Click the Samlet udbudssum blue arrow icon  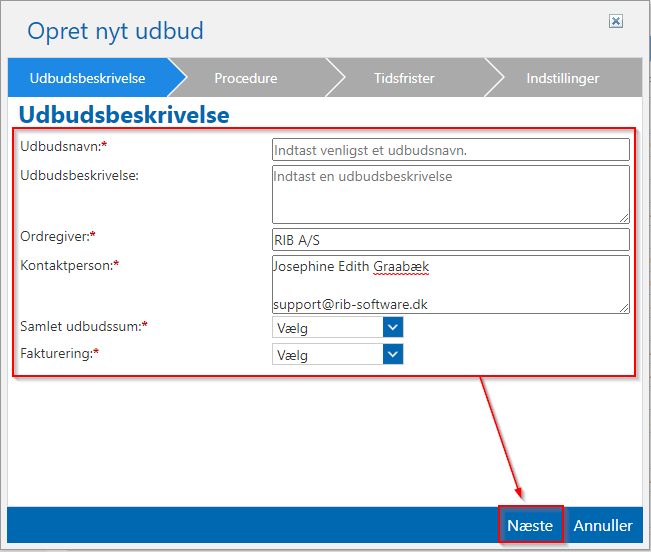393,328
